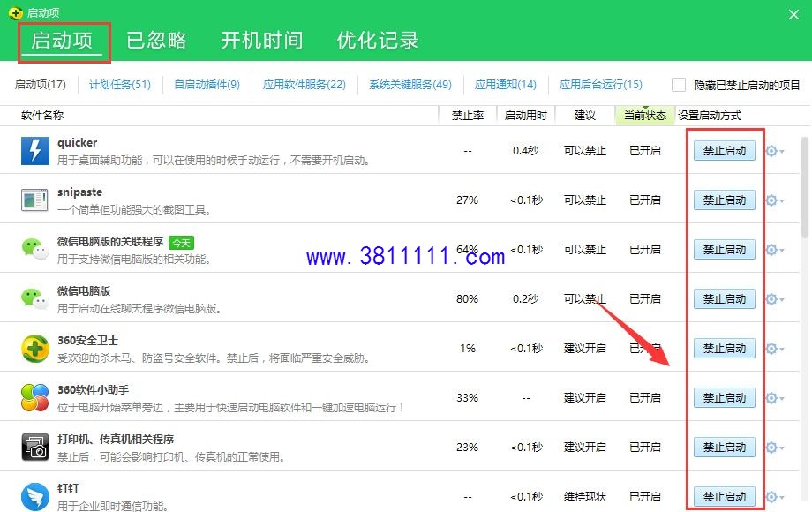Screen dimensions: 812x512
Task: Click 可以禁止 suggestion for quicker
Action: tap(584, 151)
